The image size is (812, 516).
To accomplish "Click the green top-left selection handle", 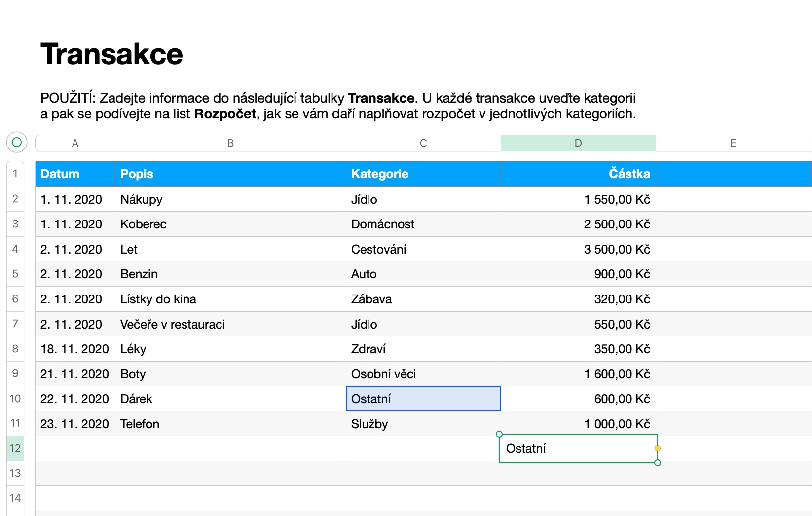I will click(499, 434).
